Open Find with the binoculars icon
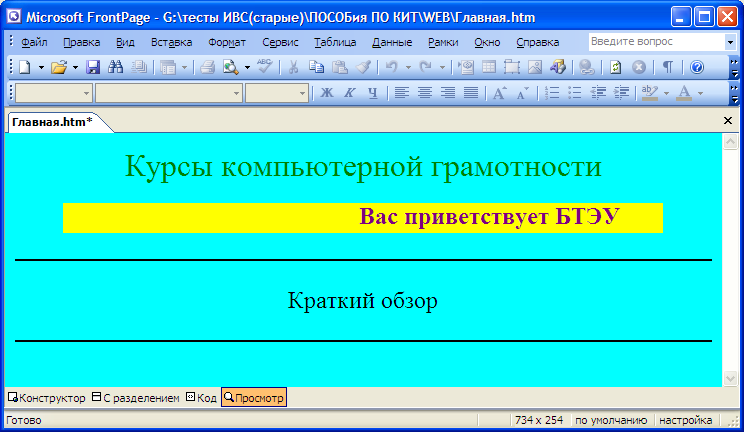This screenshot has width=744, height=432. [x=116, y=67]
